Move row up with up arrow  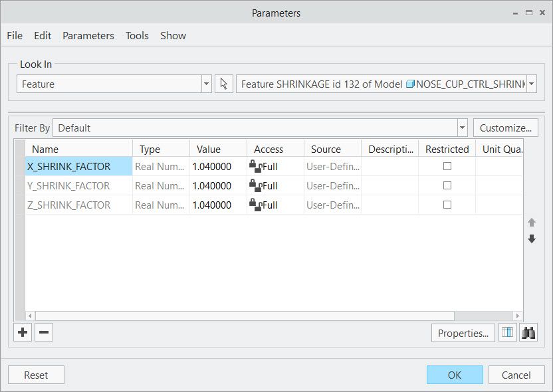[x=532, y=223]
